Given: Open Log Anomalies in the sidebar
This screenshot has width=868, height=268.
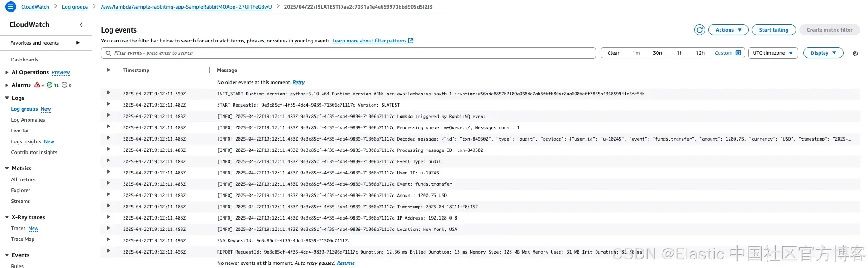Looking at the screenshot, I should click(x=28, y=120).
